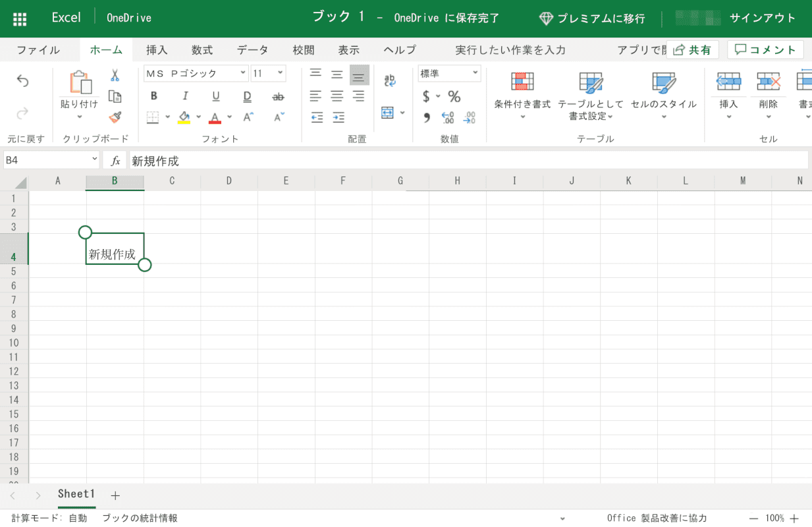Screen dimensions: 812x527
Task: Click the Copy icon
Action: (x=115, y=96)
